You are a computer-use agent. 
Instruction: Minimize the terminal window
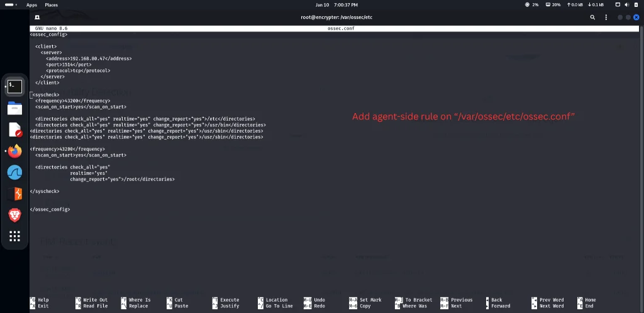point(620,17)
